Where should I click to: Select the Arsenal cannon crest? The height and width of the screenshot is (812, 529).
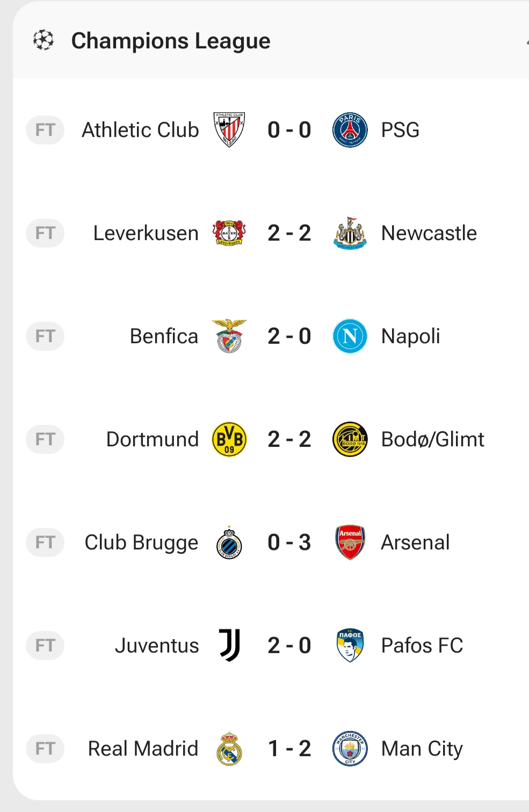click(x=350, y=542)
